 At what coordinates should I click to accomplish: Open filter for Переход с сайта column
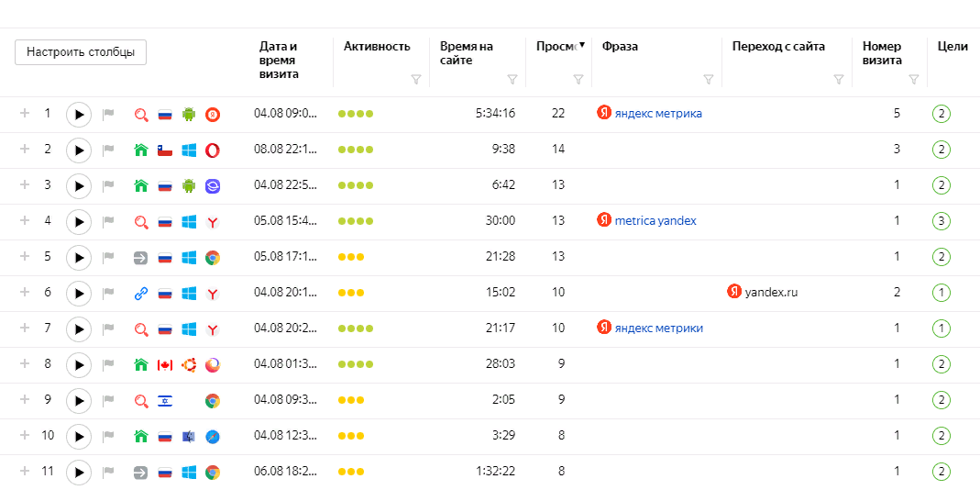click(x=838, y=80)
